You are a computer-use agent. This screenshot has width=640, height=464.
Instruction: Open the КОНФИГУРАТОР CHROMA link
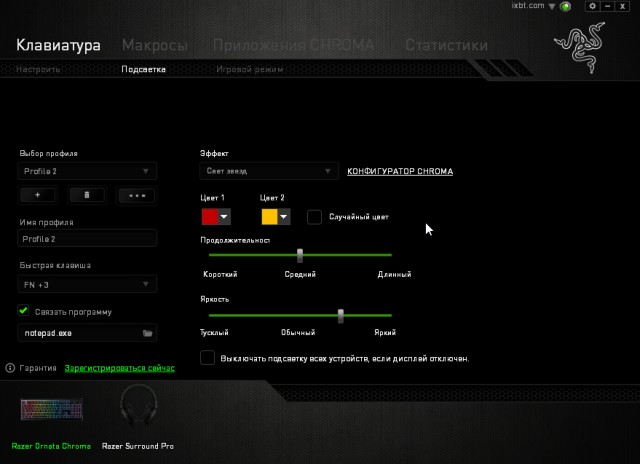(399, 172)
